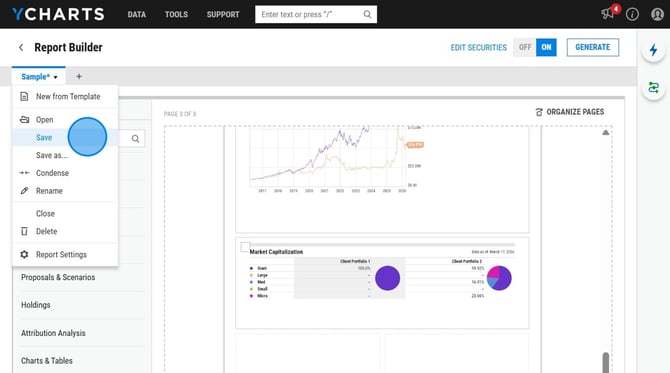The height and width of the screenshot is (373, 670).
Task: Expand the Proposals & Scenarios section
Action: coord(58,277)
